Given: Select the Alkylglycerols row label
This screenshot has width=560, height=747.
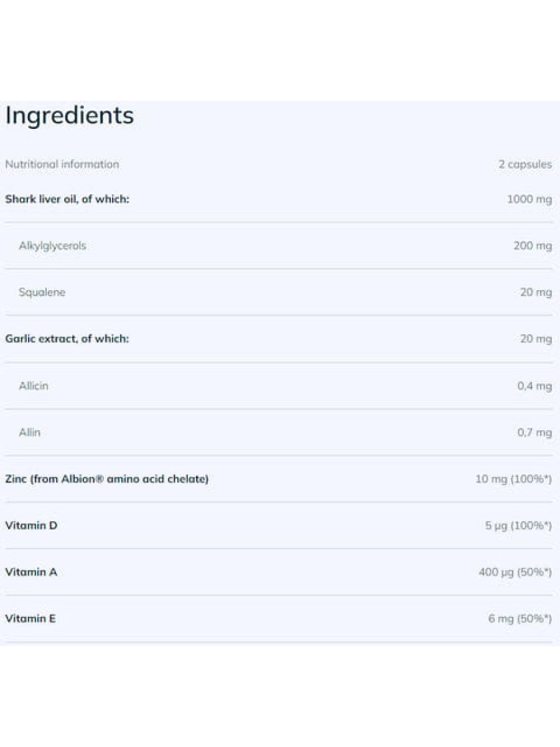Looking at the screenshot, I should [52, 246].
